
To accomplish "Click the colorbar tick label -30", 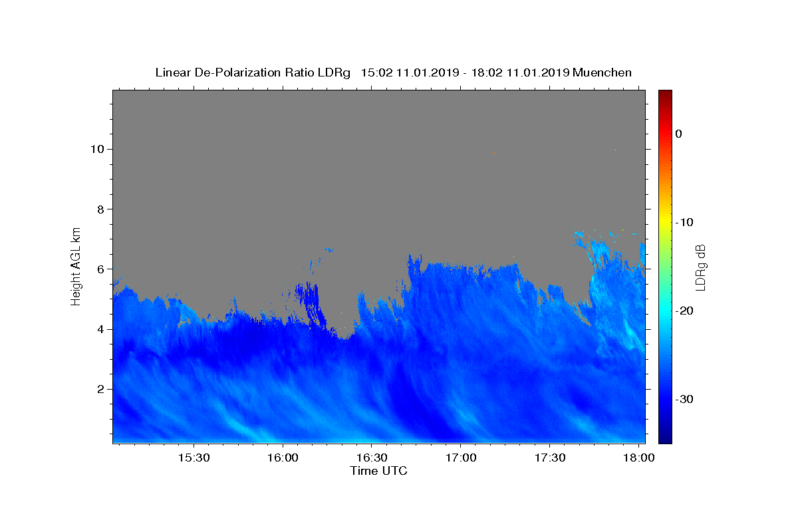I will click(x=685, y=399).
